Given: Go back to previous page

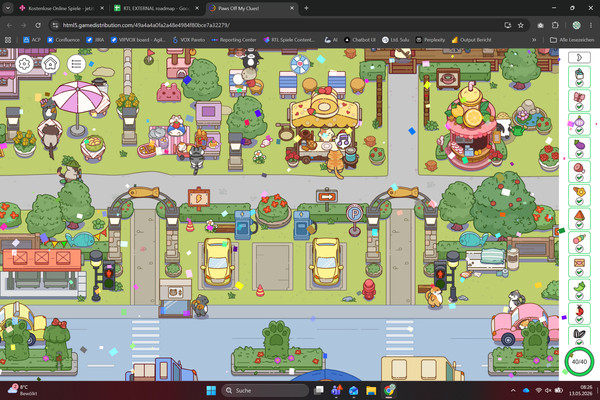Looking at the screenshot, I should coord(10,25).
